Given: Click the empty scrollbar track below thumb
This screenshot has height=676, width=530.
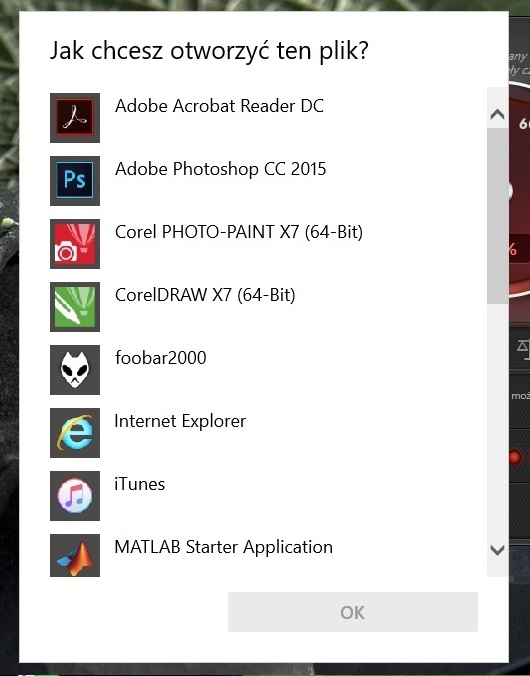Looking at the screenshot, I should 498,420.
